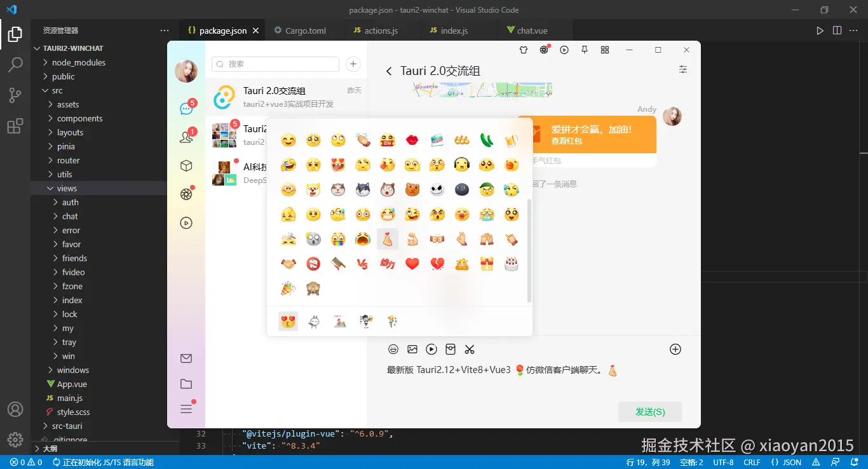The width and height of the screenshot is (868, 469).
Task: Open the cube icon in chat sidebar
Action: [186, 166]
